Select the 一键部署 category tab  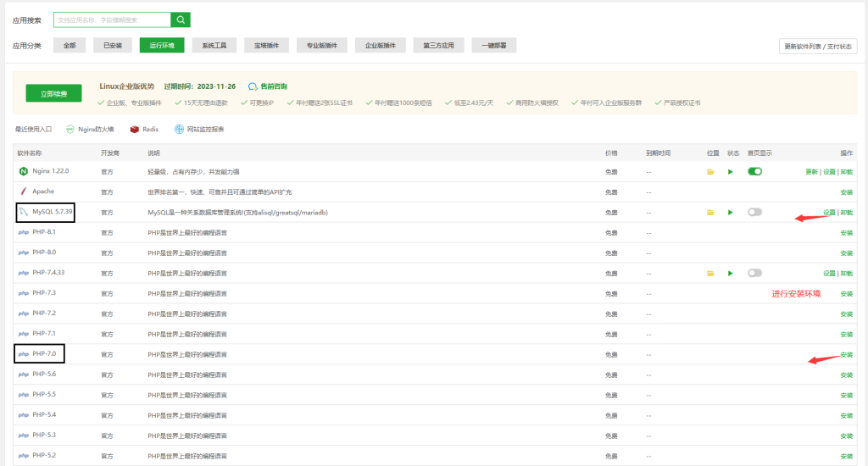coord(494,46)
